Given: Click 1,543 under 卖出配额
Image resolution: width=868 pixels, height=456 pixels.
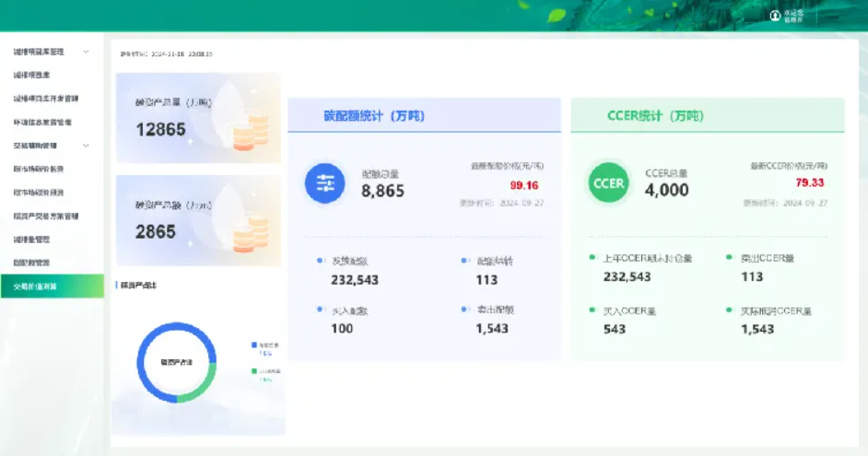Looking at the screenshot, I should pos(492,329).
